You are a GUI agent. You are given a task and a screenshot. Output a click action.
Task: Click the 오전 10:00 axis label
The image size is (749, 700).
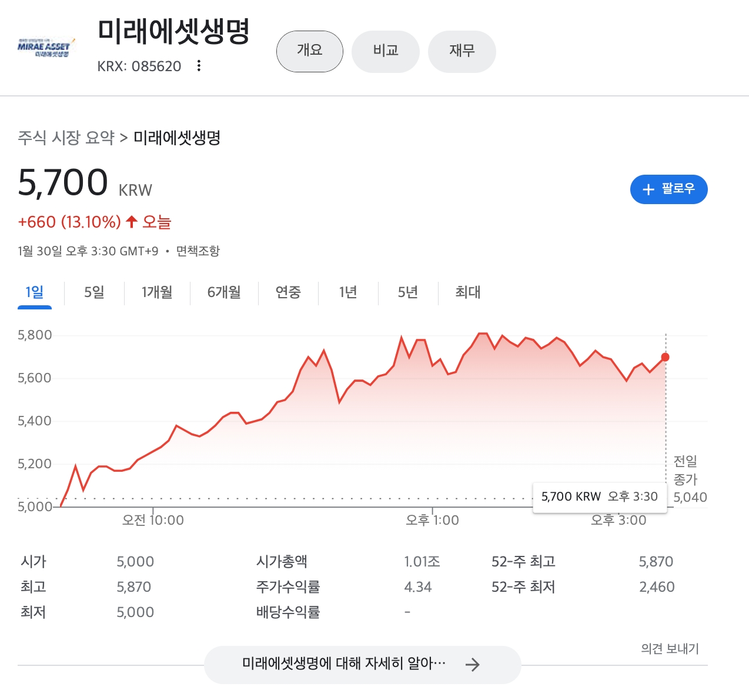point(153,520)
